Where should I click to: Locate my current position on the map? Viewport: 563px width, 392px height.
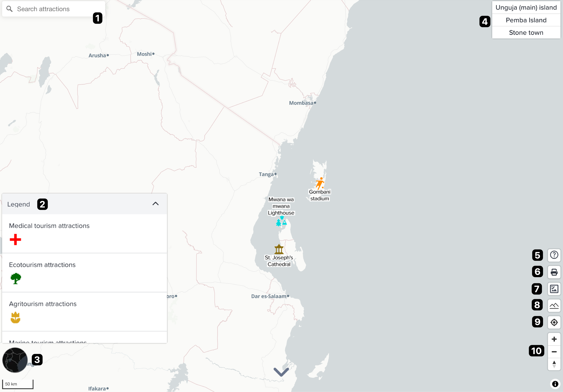point(554,322)
